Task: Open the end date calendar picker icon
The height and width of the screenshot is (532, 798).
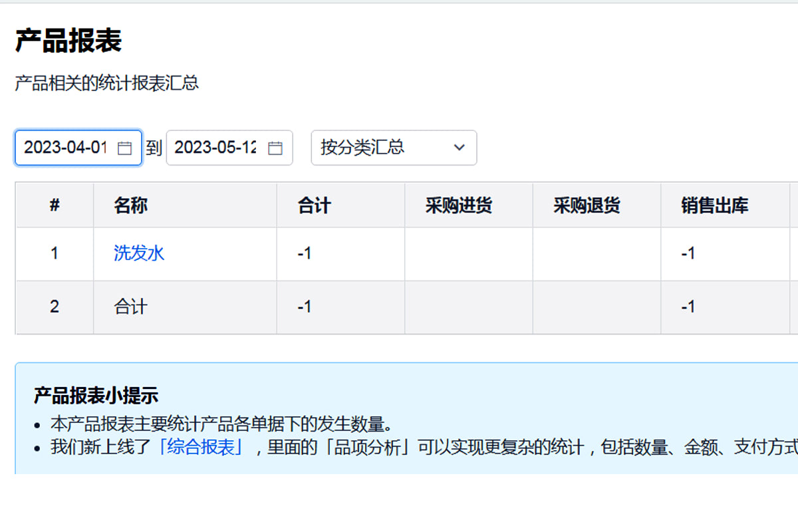Action: 275,148
